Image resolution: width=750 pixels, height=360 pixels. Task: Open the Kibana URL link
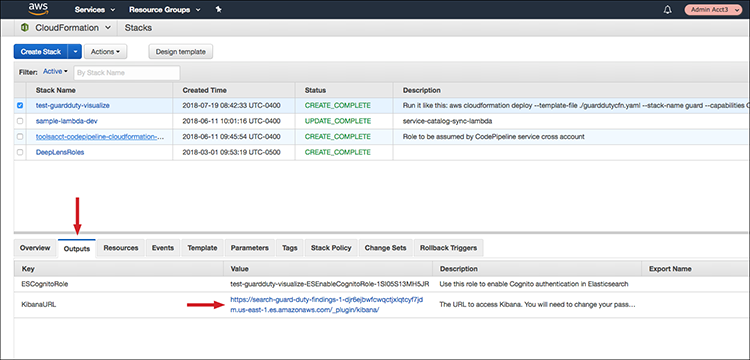point(327,305)
